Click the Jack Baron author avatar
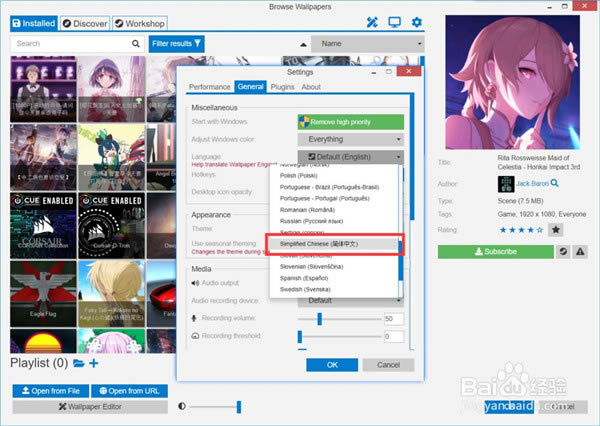Image resolution: width=600 pixels, height=426 pixels. [x=506, y=184]
